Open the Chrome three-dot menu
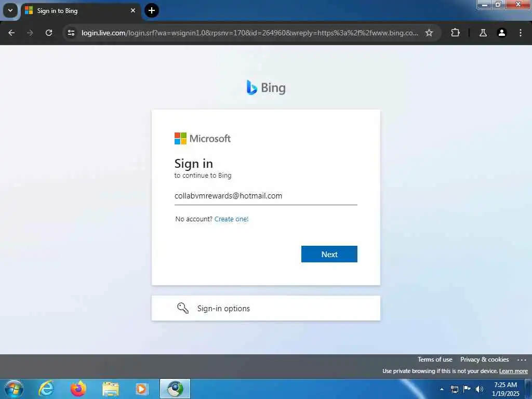Screen dimensions: 532x399 (x=521, y=33)
